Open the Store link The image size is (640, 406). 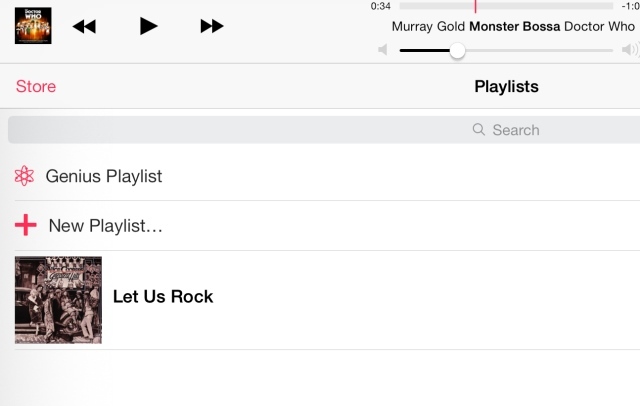tap(36, 87)
